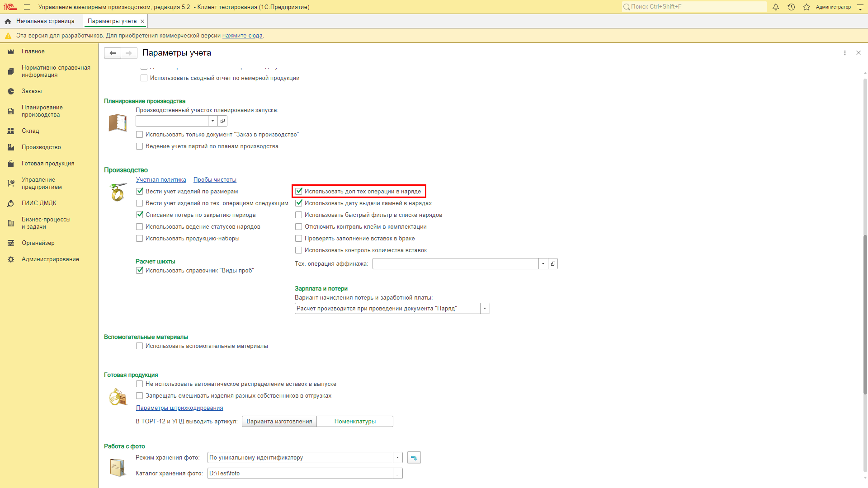Open the main hamburger menu
The image size is (868, 488).
(27, 7)
